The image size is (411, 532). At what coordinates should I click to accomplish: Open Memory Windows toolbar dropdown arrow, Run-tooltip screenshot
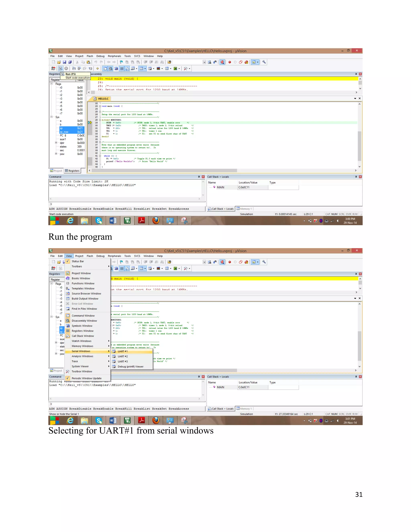(x=145, y=69)
